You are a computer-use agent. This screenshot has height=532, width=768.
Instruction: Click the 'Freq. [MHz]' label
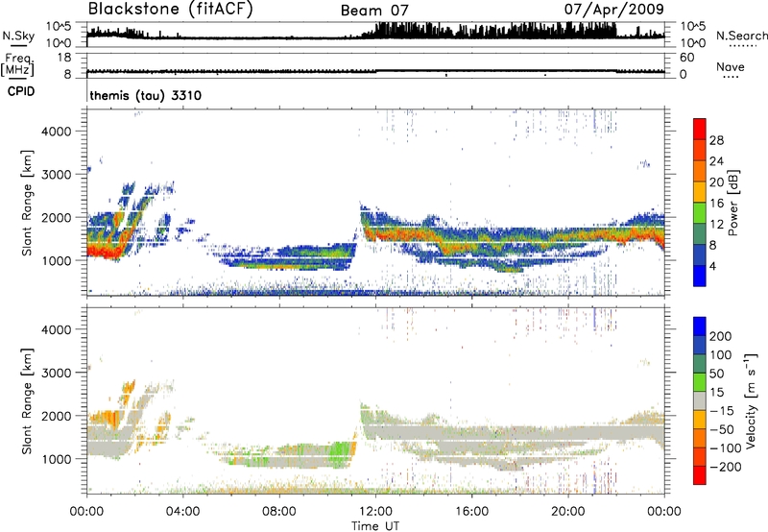(17, 65)
